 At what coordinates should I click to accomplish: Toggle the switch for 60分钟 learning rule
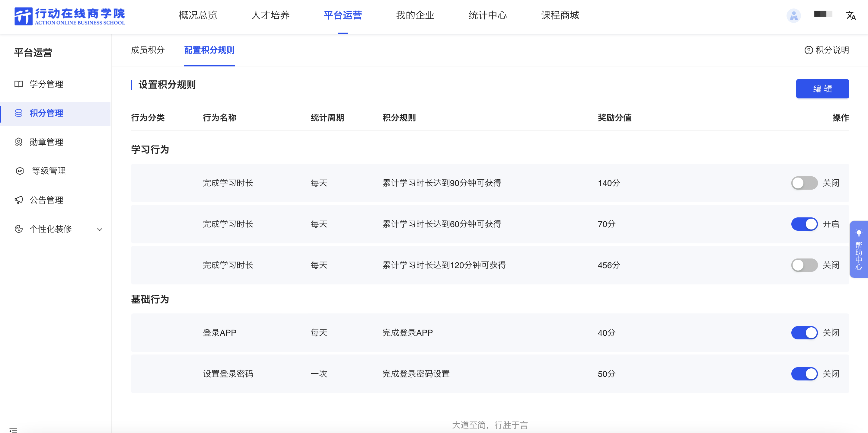[x=804, y=224]
